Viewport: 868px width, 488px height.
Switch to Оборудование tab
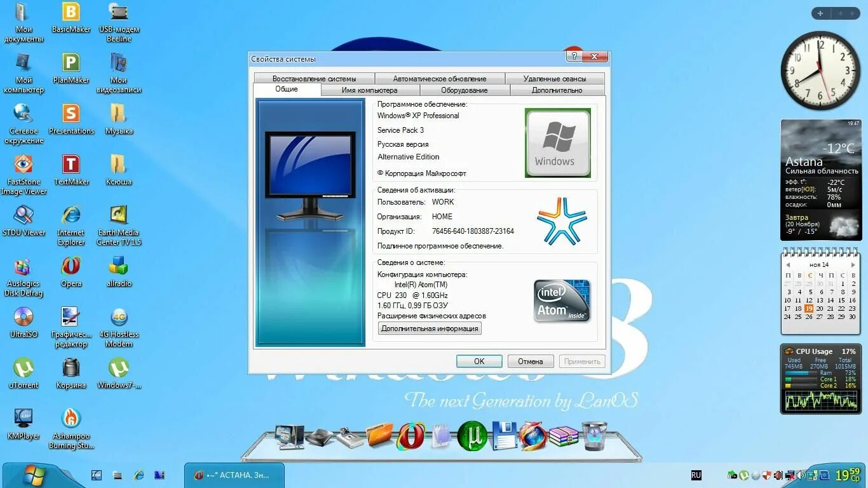[x=465, y=90]
